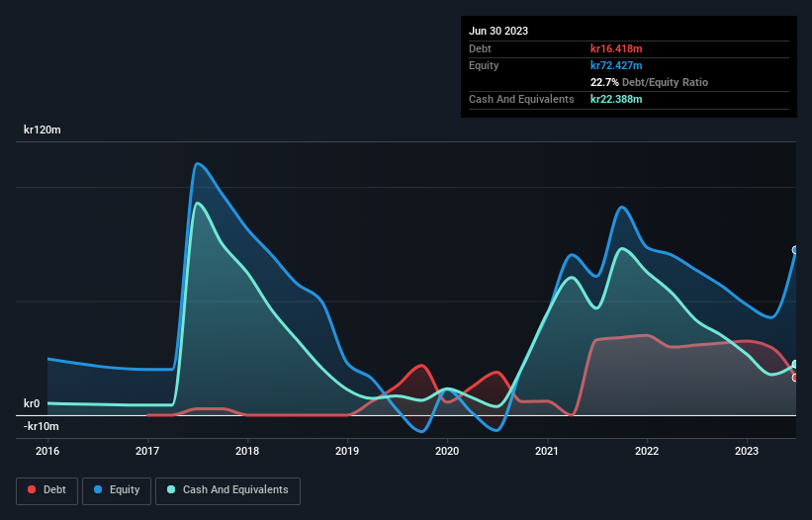This screenshot has width=812, height=520.
Task: Select the 2021 x-axis label
Action: [547, 451]
